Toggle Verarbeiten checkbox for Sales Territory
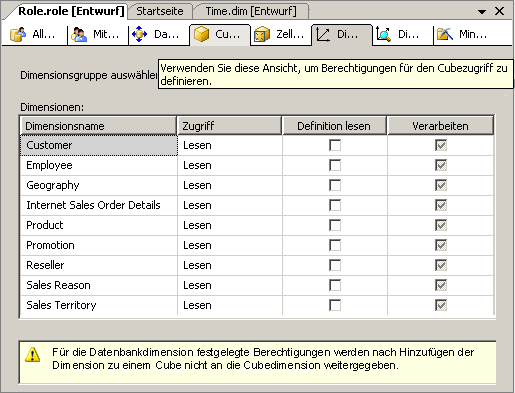The height and width of the screenshot is (393, 515). [441, 305]
